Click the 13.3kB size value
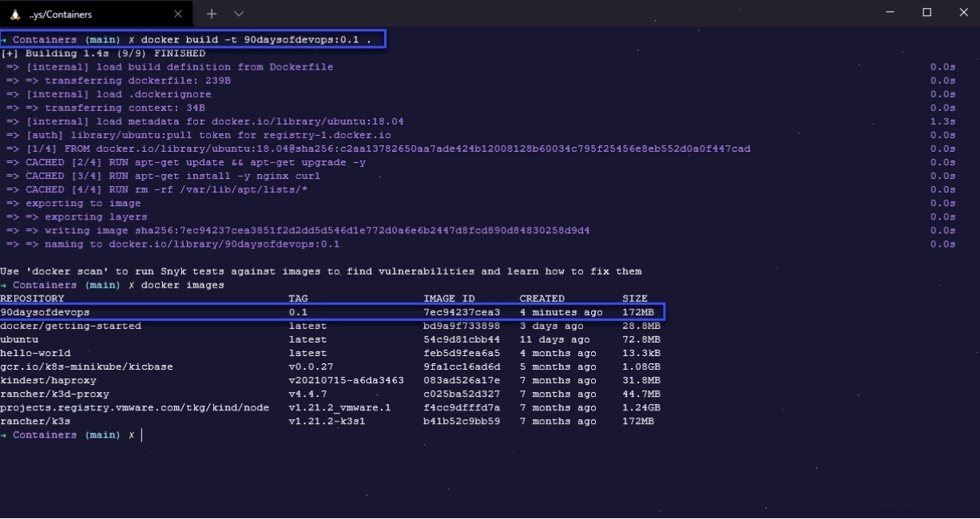 pyautogui.click(x=641, y=353)
